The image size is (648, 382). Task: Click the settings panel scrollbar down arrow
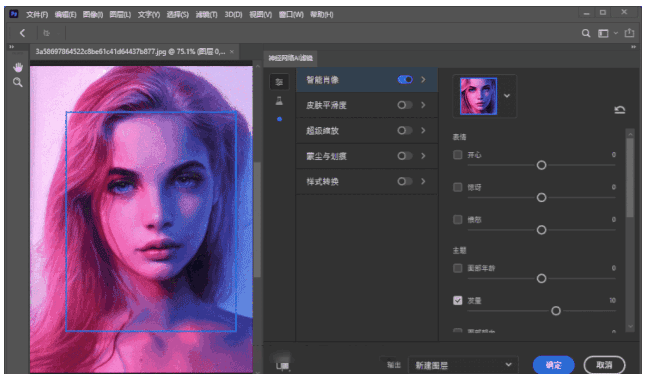pyautogui.click(x=630, y=327)
